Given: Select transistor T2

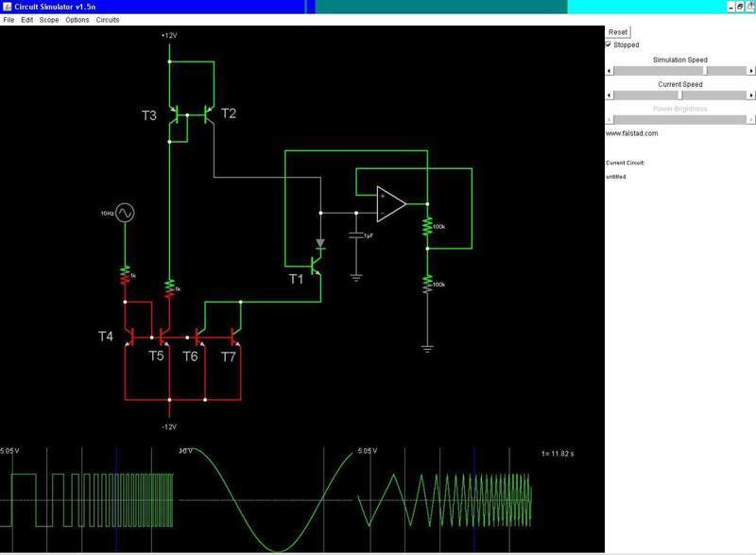Looking at the screenshot, I should pyautogui.click(x=209, y=114).
